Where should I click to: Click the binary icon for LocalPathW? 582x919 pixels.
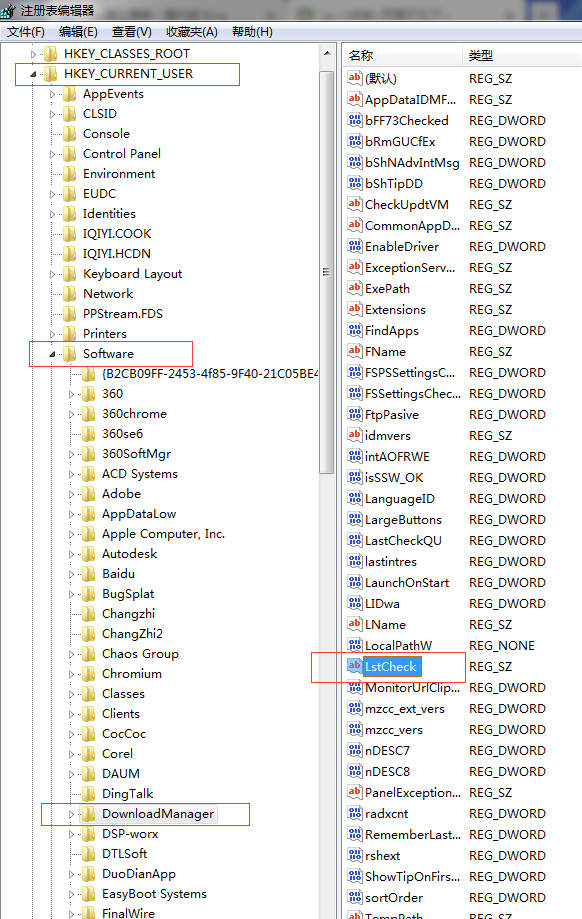(x=354, y=645)
